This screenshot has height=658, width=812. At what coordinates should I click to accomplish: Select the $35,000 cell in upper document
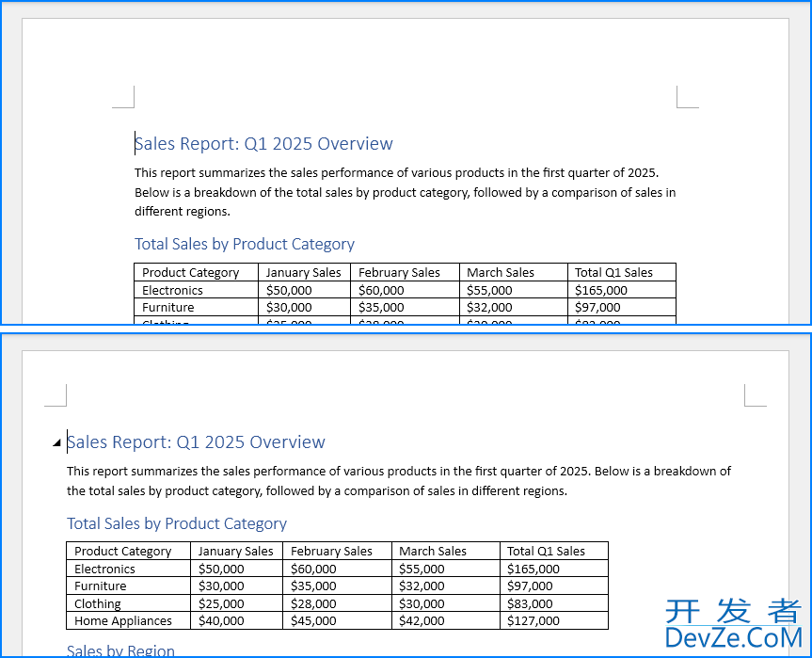point(405,307)
